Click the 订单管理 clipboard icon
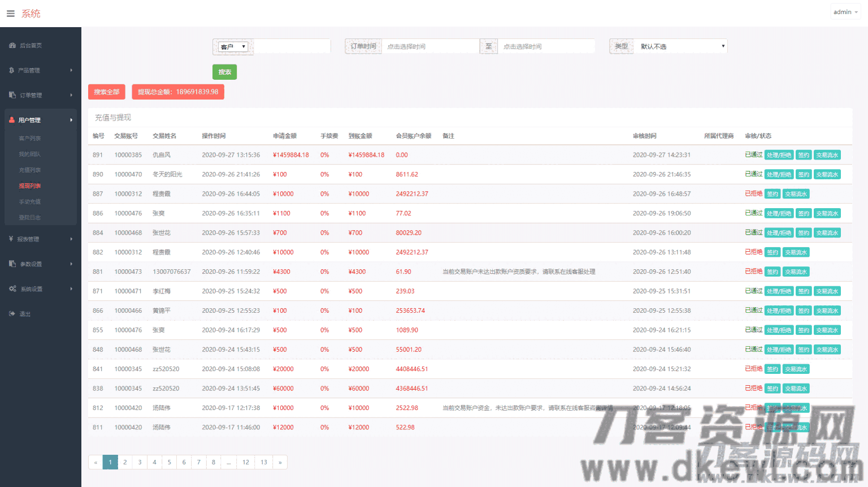Viewport: 868px width, 487px height. click(x=12, y=95)
